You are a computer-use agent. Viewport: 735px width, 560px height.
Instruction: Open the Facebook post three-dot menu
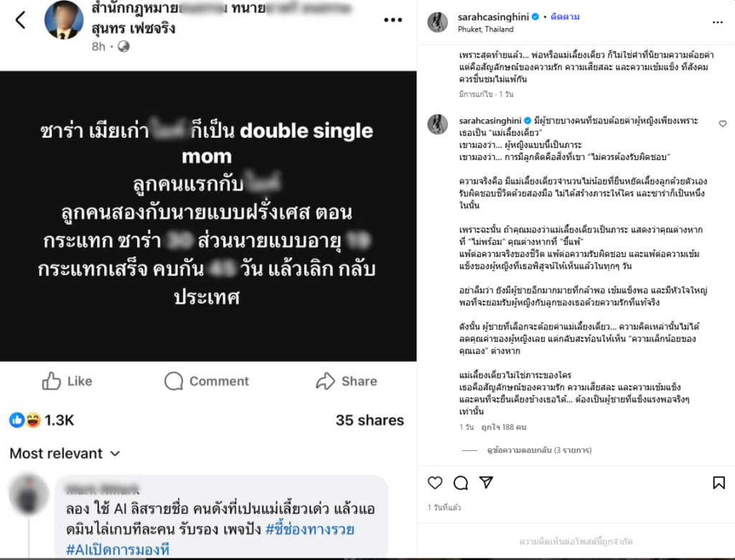393,19
